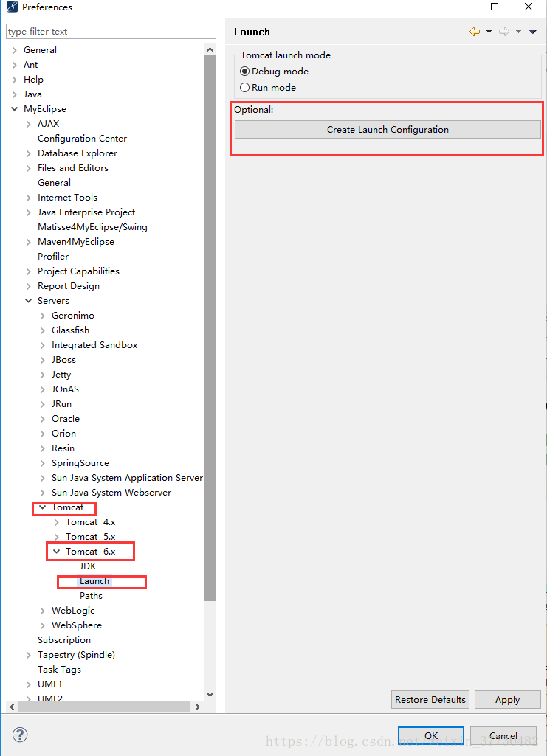Image resolution: width=547 pixels, height=756 pixels.
Task: Select Report Design tree item
Action: click(x=69, y=286)
